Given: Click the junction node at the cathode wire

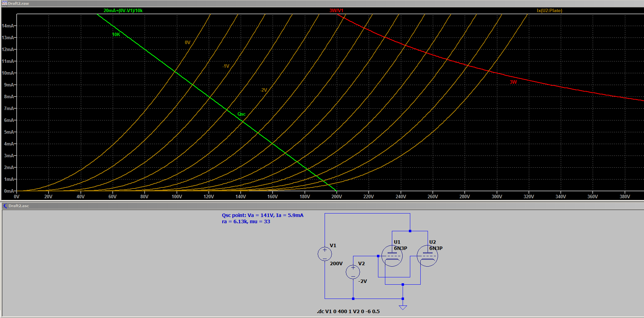Looking at the screenshot, I should (403, 284).
